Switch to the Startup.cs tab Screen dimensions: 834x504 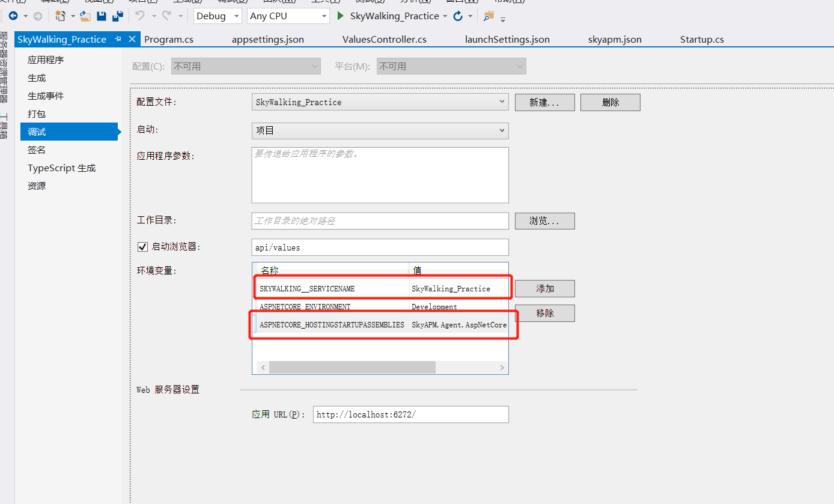(702, 40)
